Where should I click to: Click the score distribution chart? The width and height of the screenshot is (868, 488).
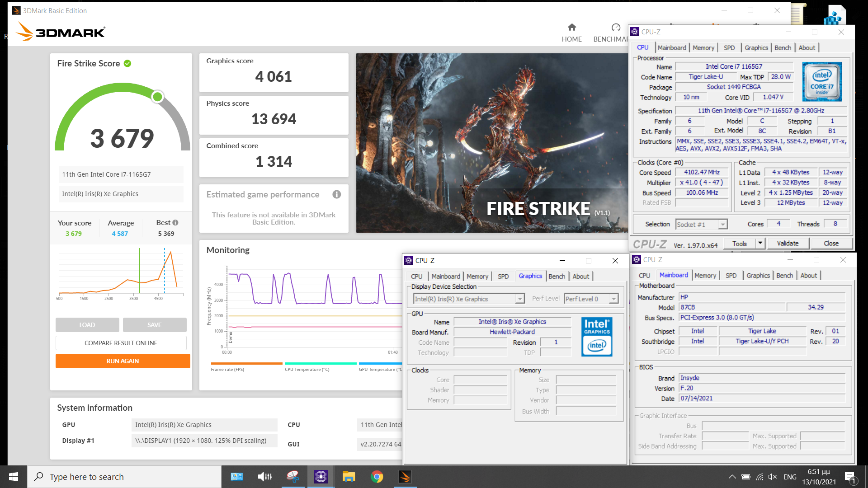click(121, 273)
